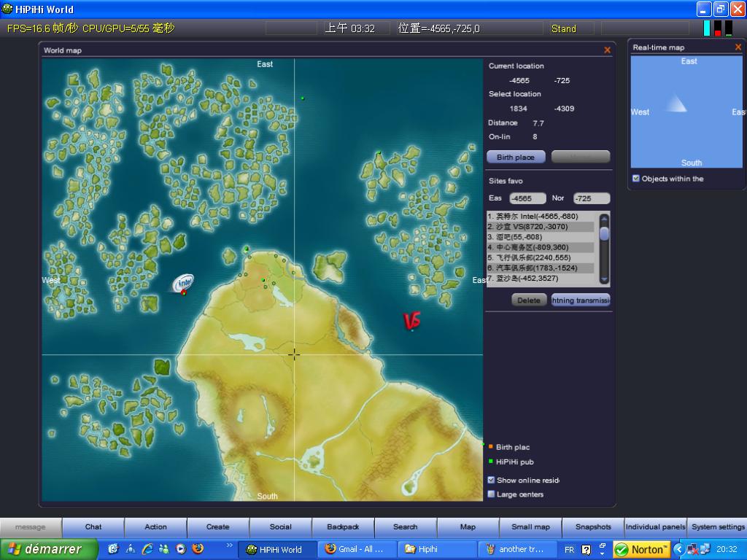Image resolution: width=747 pixels, height=560 pixels.
Task: Click the Delete button under favorites
Action: [529, 300]
